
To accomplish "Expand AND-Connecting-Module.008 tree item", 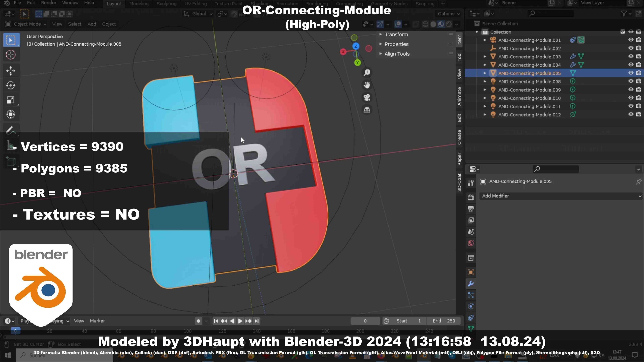I will coord(485,81).
